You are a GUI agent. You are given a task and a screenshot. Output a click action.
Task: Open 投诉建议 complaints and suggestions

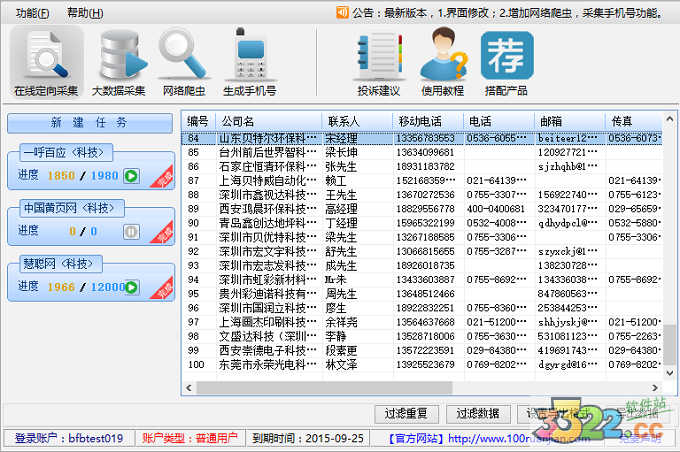point(378,61)
